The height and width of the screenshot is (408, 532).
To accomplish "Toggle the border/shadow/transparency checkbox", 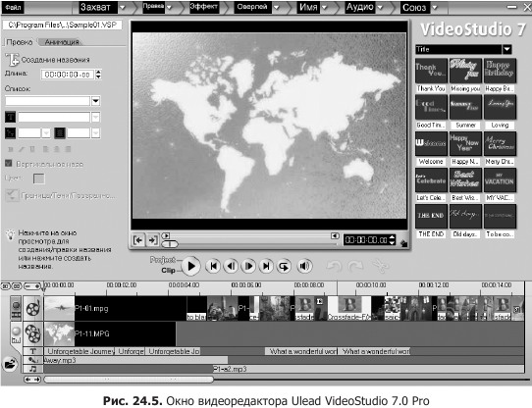I will tap(12, 196).
